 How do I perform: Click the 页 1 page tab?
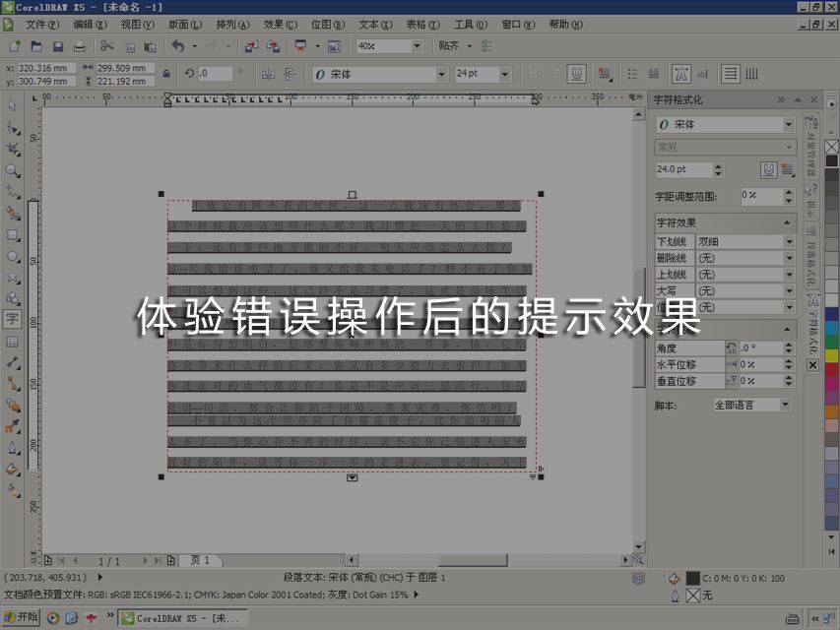tap(200, 560)
